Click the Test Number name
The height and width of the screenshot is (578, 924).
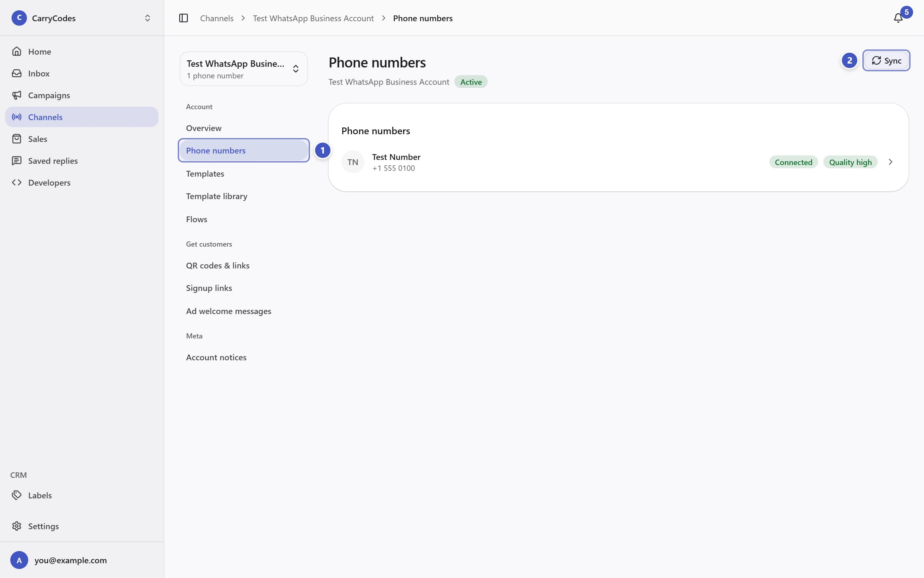click(x=396, y=157)
